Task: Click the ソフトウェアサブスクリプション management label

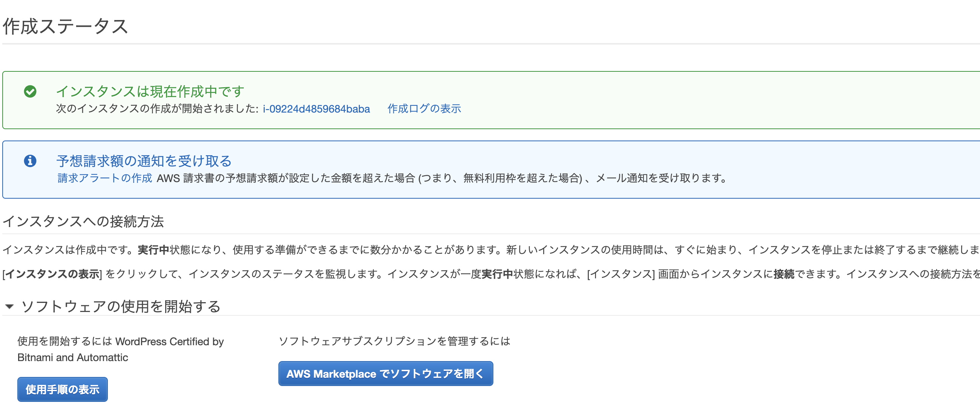Action: click(x=395, y=341)
